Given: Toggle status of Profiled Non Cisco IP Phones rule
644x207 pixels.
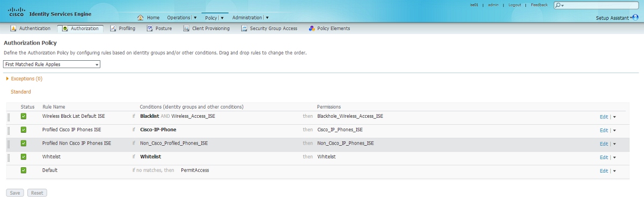Looking at the screenshot, I should click(24, 143).
